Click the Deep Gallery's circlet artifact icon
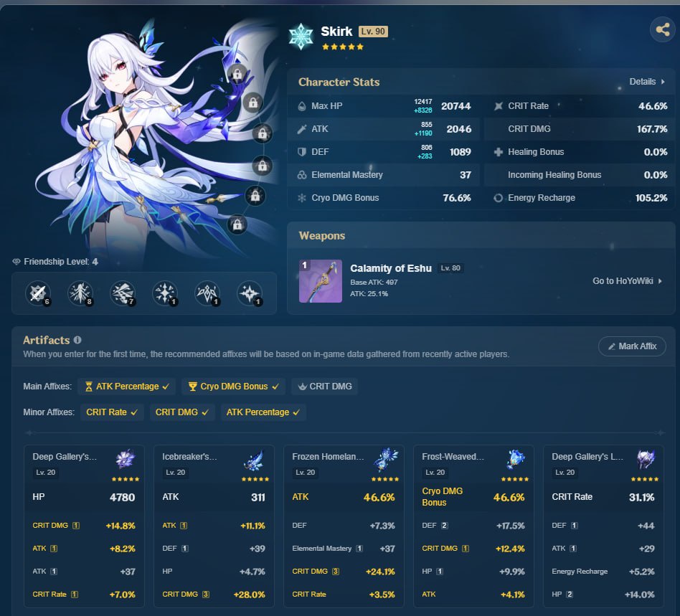 pos(646,459)
